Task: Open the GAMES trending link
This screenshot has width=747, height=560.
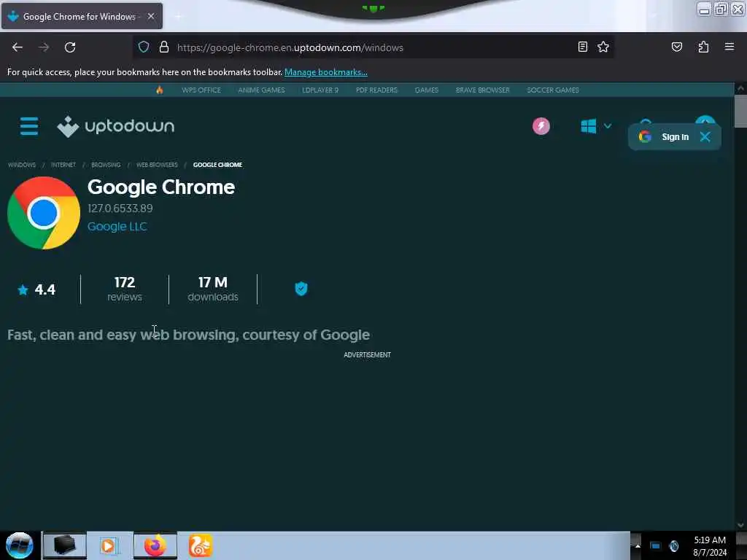Action: click(426, 90)
